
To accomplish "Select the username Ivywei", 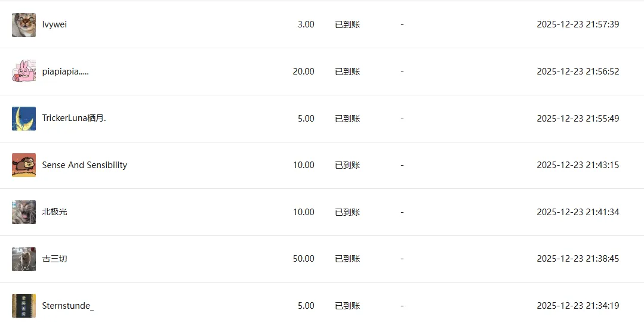I will (x=54, y=24).
